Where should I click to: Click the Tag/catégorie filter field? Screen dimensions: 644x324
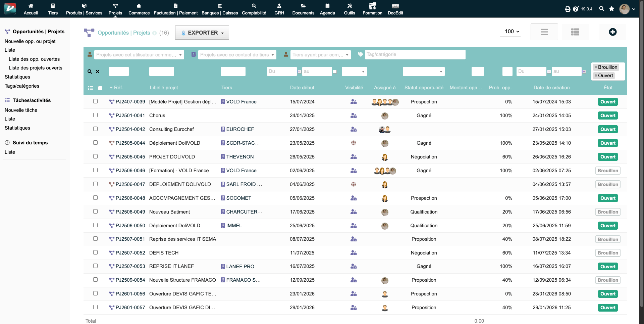(415, 54)
